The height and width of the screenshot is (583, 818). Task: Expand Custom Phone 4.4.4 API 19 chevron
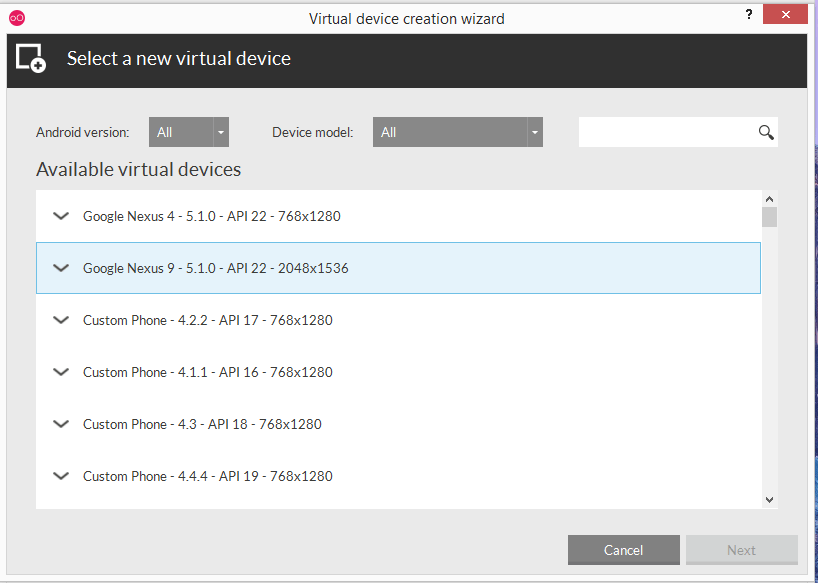click(x=62, y=476)
